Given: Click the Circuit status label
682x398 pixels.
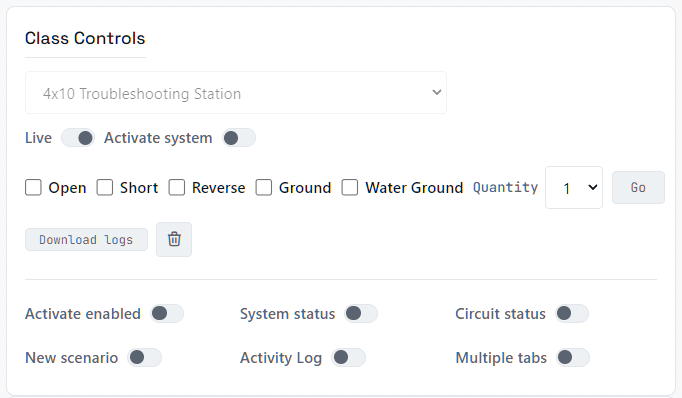Looking at the screenshot, I should click(500, 314).
